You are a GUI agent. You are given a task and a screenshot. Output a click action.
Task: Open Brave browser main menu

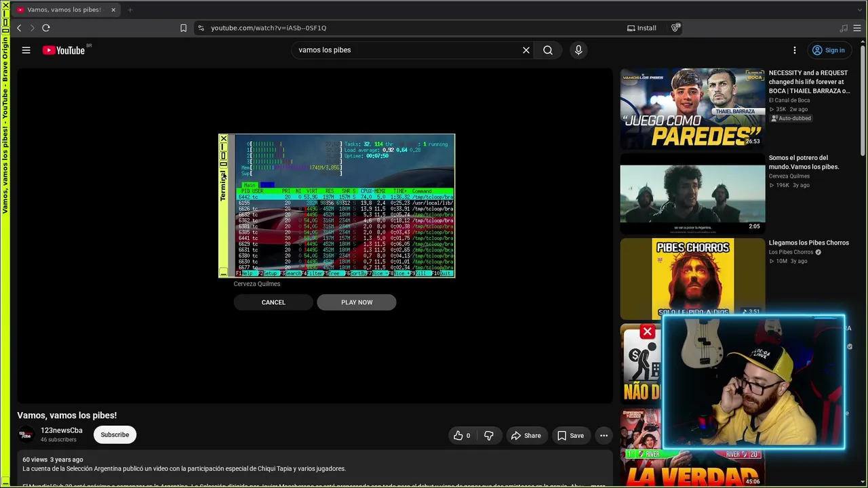click(858, 28)
